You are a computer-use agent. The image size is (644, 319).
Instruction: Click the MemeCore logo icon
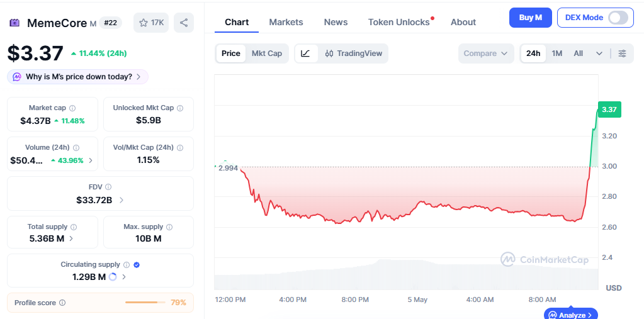[14, 23]
